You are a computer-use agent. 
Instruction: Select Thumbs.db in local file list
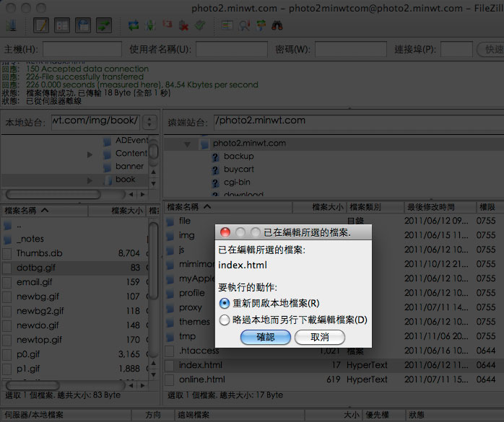[74, 253]
